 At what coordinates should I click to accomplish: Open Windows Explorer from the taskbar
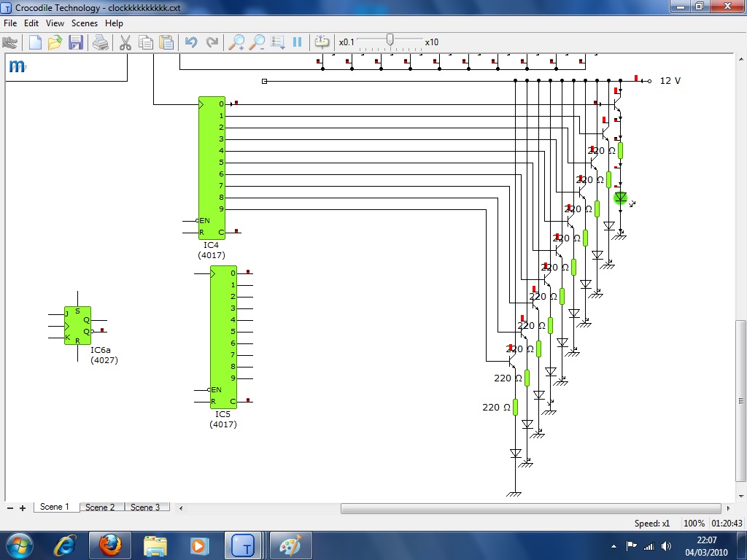click(x=155, y=545)
